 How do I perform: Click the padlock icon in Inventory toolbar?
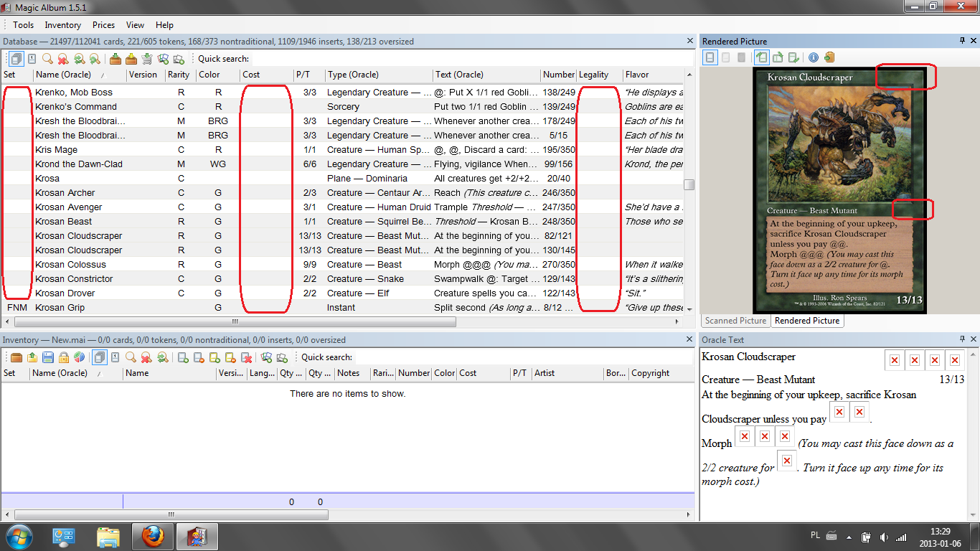tap(64, 357)
